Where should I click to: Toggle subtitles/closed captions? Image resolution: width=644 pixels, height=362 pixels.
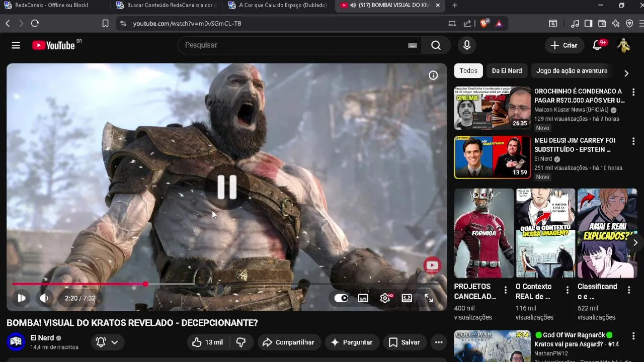[x=363, y=298]
